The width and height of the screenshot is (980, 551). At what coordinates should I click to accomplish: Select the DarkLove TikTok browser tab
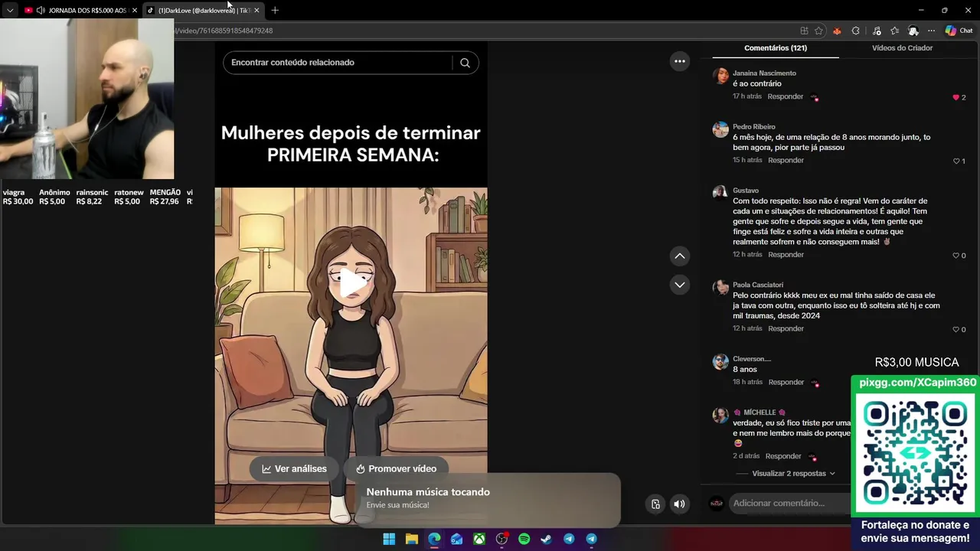pos(203,10)
